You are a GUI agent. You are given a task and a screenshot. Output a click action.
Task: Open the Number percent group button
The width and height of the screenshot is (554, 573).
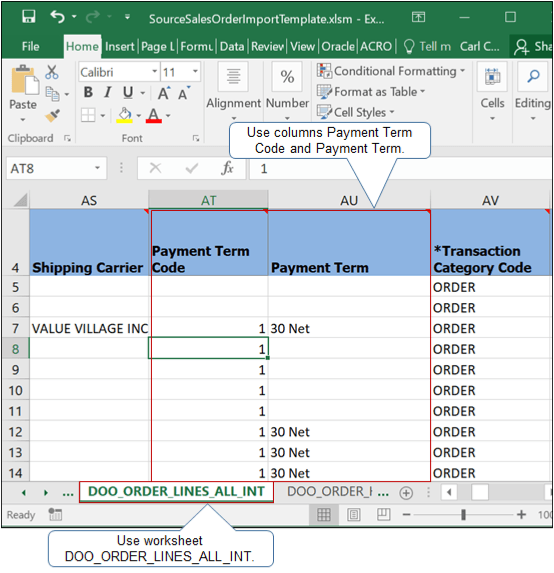pyautogui.click(x=287, y=91)
